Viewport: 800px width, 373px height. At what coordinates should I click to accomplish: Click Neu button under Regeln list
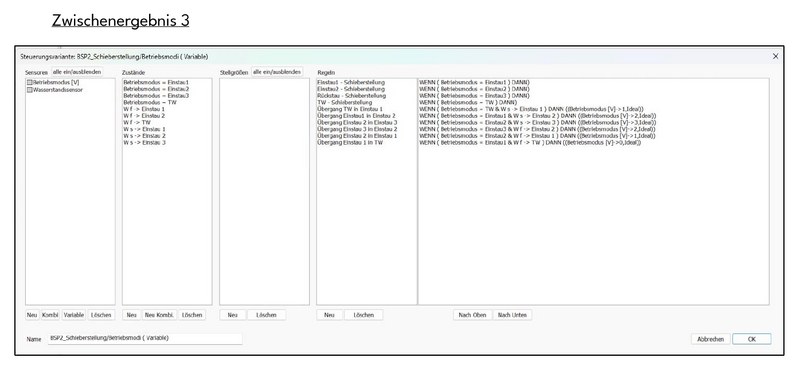click(x=330, y=315)
